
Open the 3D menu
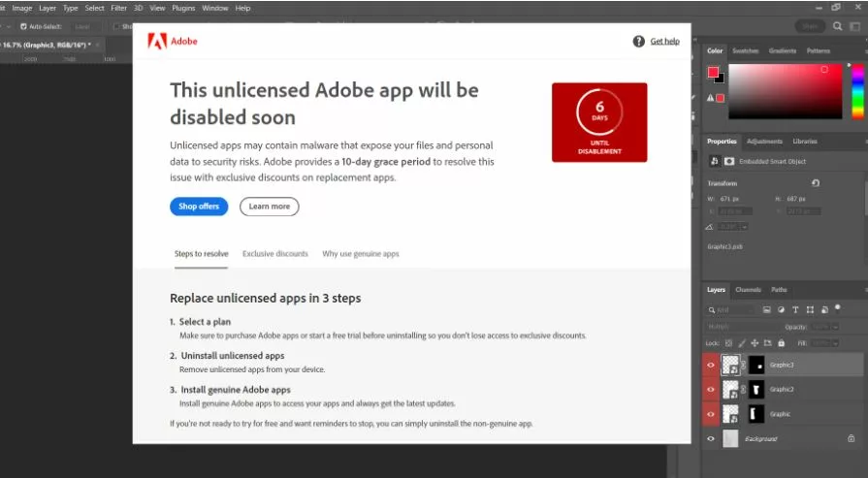(x=139, y=9)
